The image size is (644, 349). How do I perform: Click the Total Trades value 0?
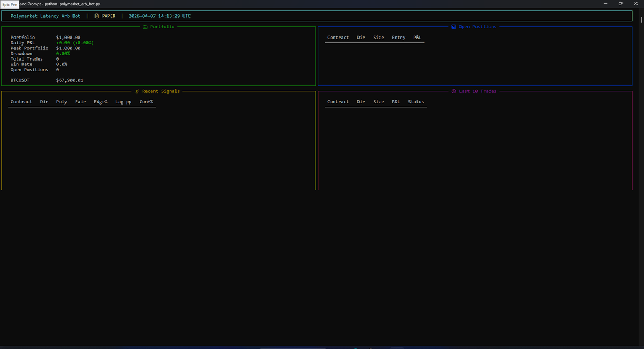point(57,59)
